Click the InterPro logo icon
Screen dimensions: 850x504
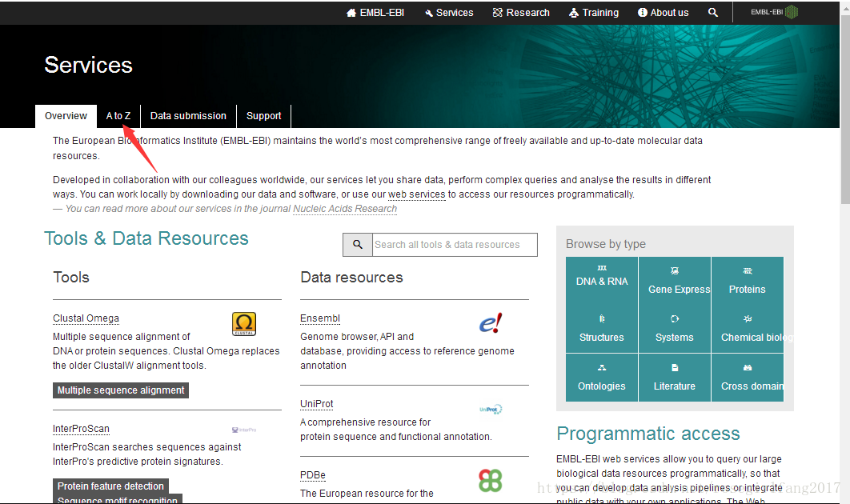(244, 430)
